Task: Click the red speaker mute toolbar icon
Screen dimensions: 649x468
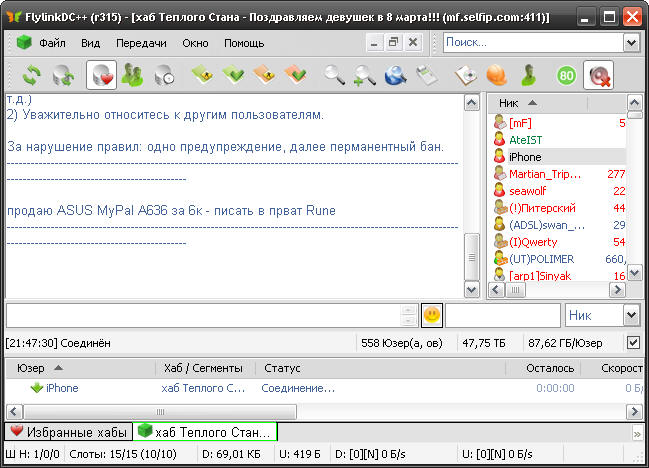Action: (600, 75)
